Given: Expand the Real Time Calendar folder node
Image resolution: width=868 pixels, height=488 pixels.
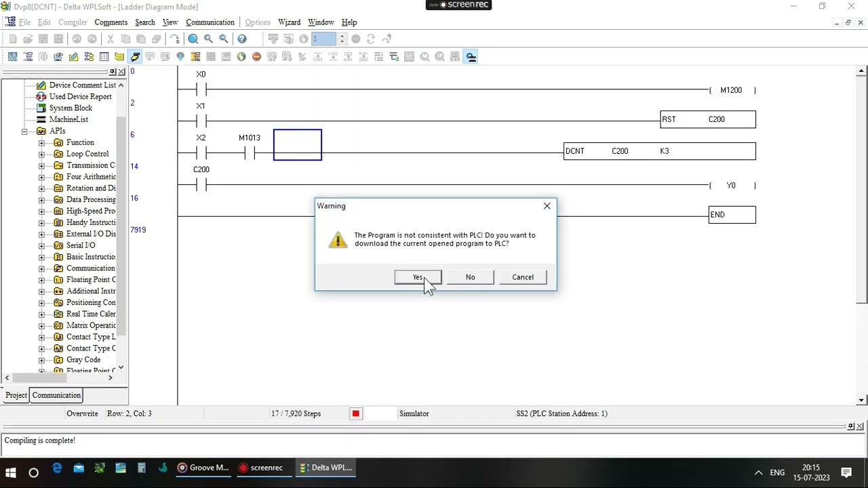Looking at the screenshot, I should (x=41, y=314).
